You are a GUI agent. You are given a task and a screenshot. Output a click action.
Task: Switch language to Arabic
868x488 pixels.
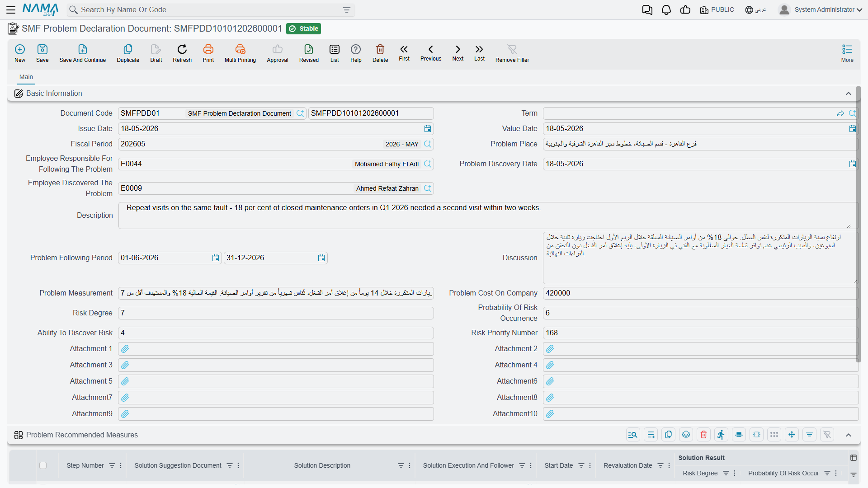pos(756,10)
